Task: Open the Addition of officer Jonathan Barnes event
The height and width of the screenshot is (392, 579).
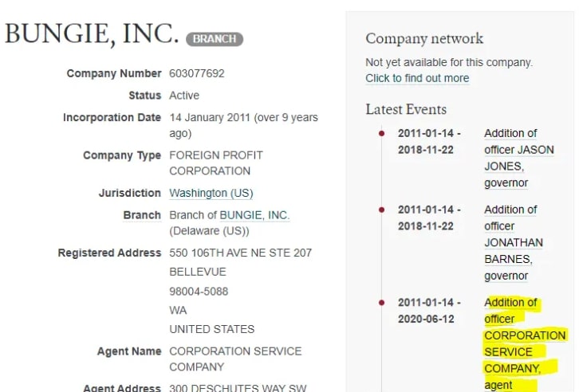Action: point(513,243)
